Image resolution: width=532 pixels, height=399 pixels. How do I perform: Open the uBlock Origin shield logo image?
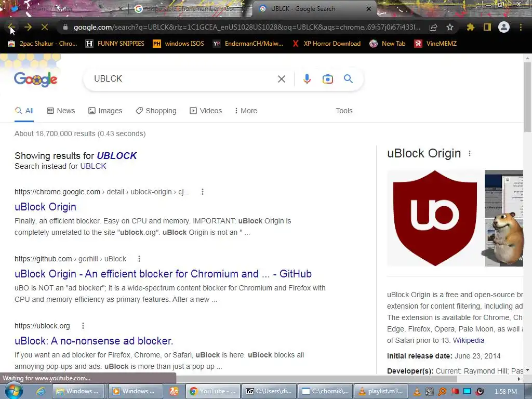pyautogui.click(x=435, y=218)
